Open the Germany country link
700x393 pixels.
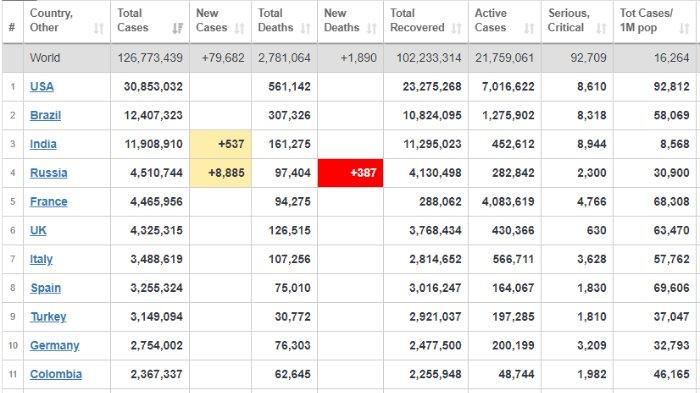pyautogui.click(x=55, y=346)
